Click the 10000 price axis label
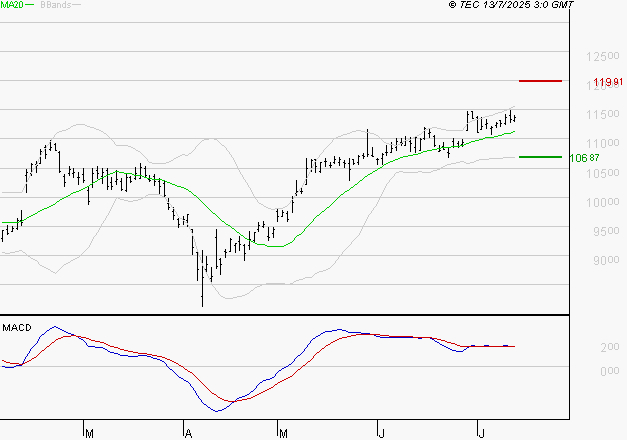Image resolution: width=627 pixels, height=440 pixels. (x=603, y=202)
